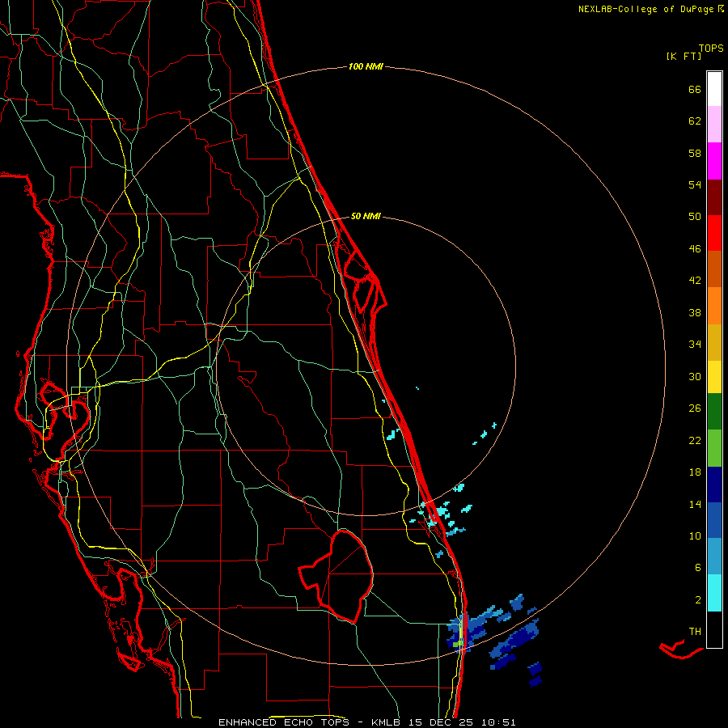Click the navy blue swatch between 14 and 18

coord(714,485)
